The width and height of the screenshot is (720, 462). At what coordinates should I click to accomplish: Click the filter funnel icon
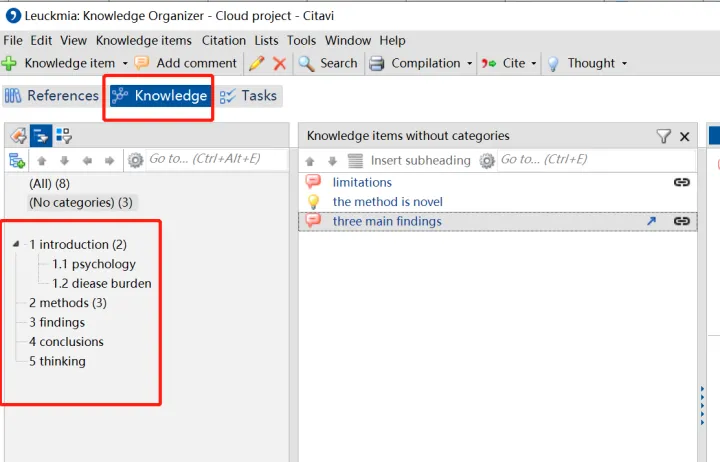click(x=664, y=136)
